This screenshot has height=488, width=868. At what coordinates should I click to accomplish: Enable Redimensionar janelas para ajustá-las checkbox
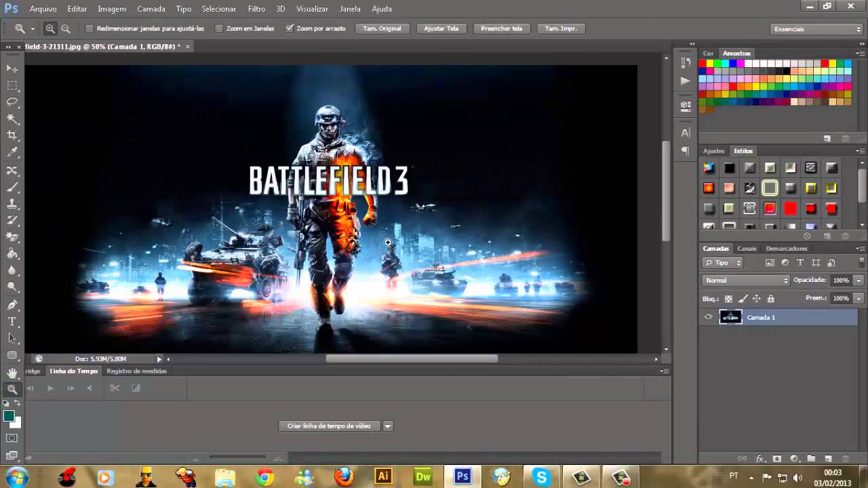(89, 28)
